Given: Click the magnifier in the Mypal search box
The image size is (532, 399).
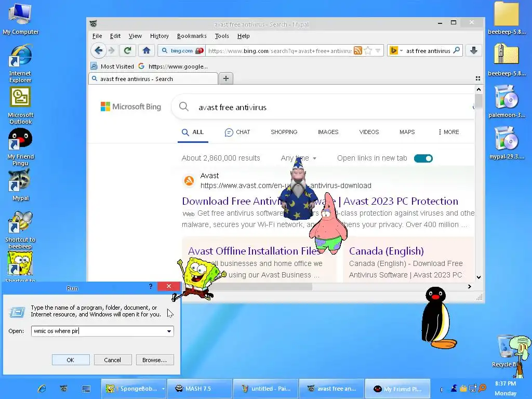Looking at the screenshot, I should coord(457,50).
